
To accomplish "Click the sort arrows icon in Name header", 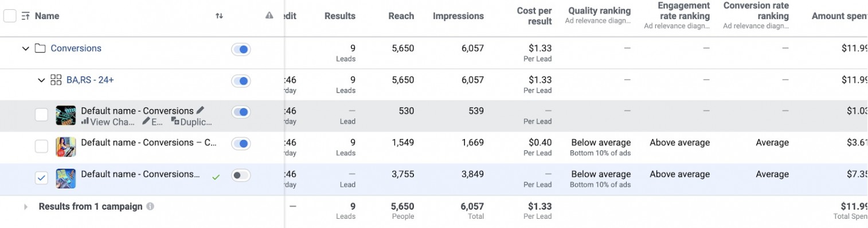I will click(x=219, y=16).
